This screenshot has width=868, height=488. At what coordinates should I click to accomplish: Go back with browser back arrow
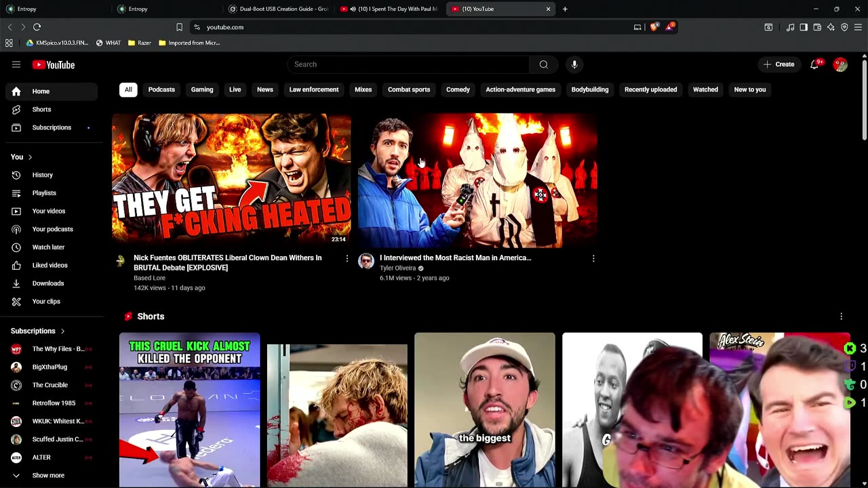(9, 27)
